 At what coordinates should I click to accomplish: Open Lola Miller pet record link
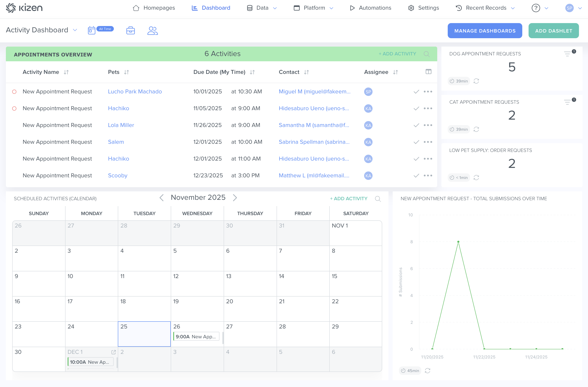pos(121,125)
